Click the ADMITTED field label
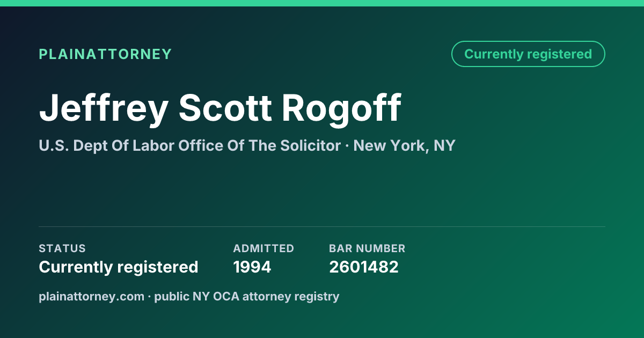 tap(264, 248)
